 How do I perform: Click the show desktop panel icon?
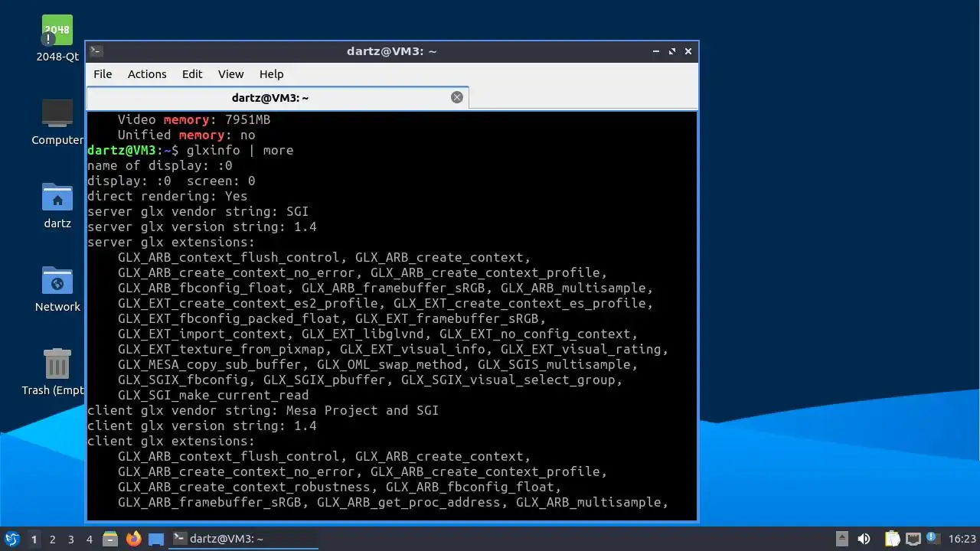click(156, 539)
